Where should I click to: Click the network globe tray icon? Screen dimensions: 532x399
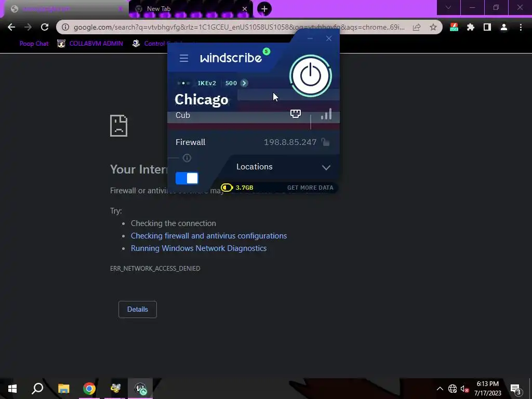453,389
